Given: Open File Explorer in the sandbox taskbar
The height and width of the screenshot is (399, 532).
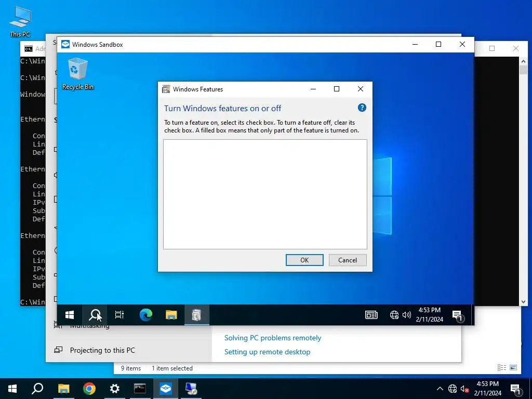Looking at the screenshot, I should click(x=171, y=315).
